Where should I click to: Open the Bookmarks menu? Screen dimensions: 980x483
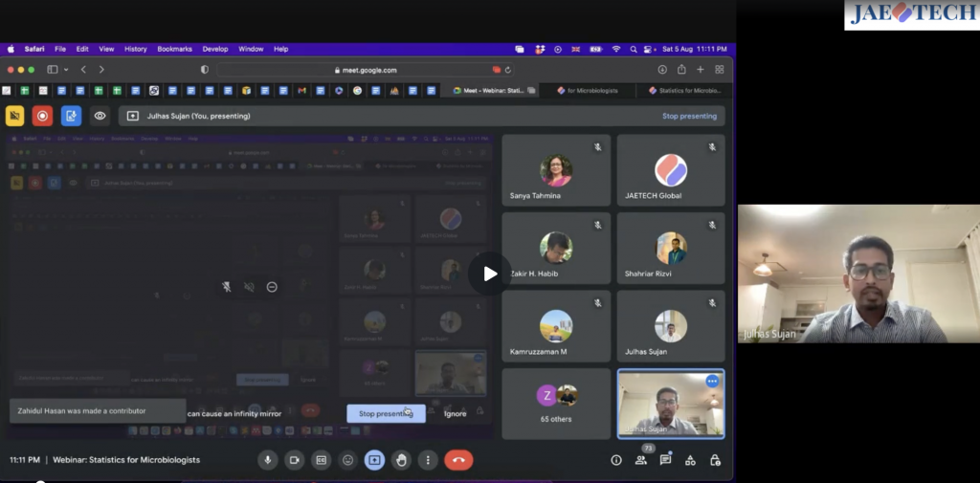click(175, 49)
